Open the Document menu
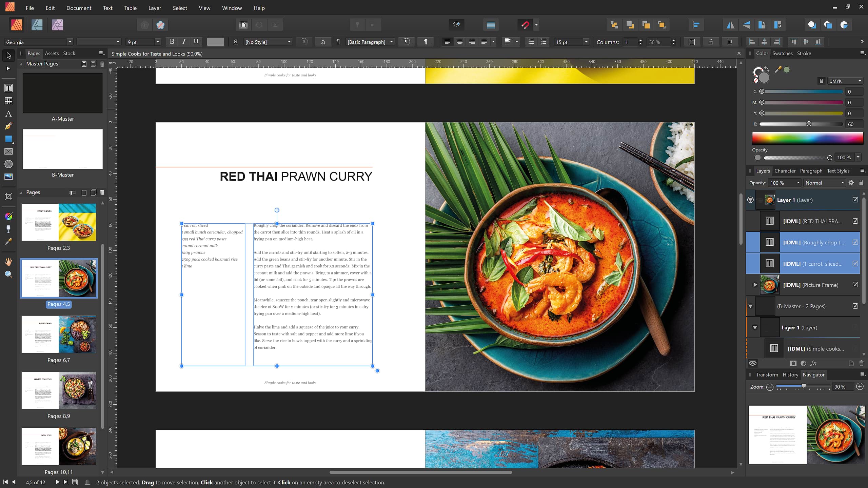Viewport: 868px width, 488px height. [x=78, y=8]
